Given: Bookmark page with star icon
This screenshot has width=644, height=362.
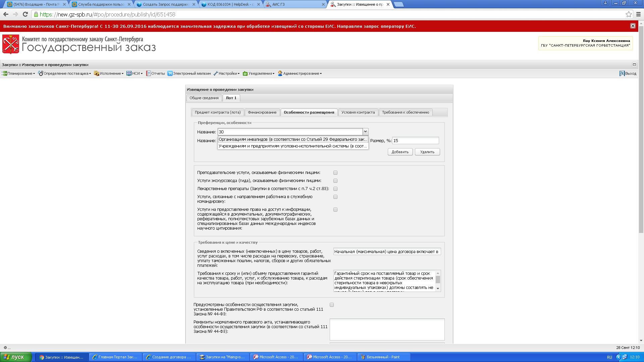Looking at the screenshot, I should click(629, 14).
